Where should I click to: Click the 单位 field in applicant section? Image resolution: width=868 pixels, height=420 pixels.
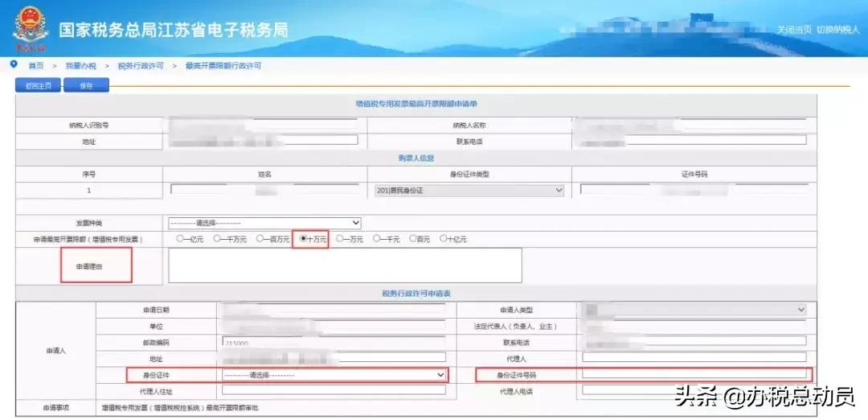pos(334,326)
